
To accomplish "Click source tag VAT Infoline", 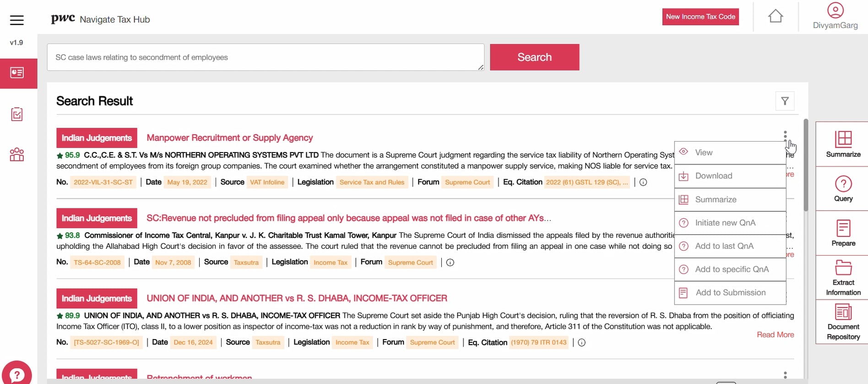I will (x=267, y=182).
